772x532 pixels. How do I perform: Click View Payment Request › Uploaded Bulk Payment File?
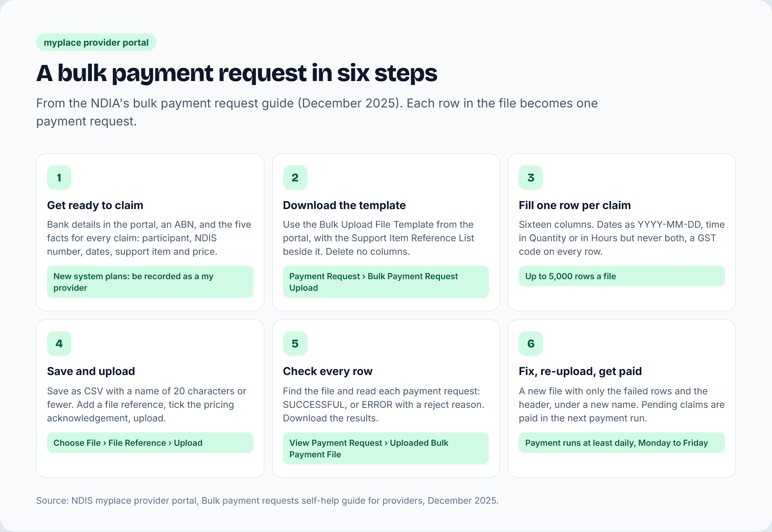(x=386, y=449)
